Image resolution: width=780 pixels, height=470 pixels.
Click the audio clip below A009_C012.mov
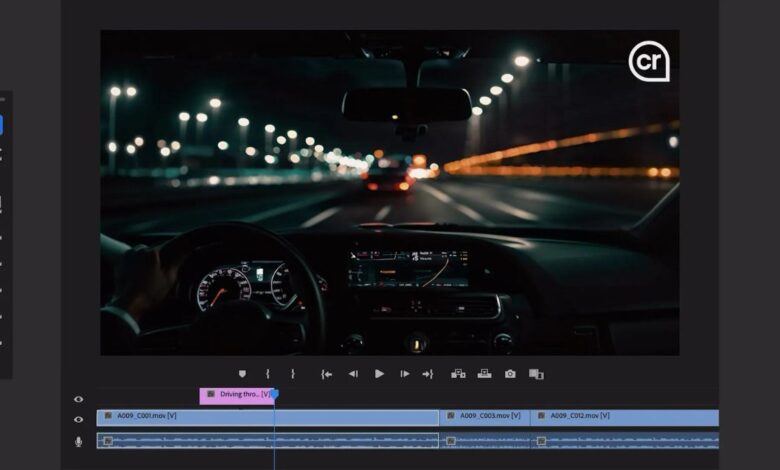[625, 441]
